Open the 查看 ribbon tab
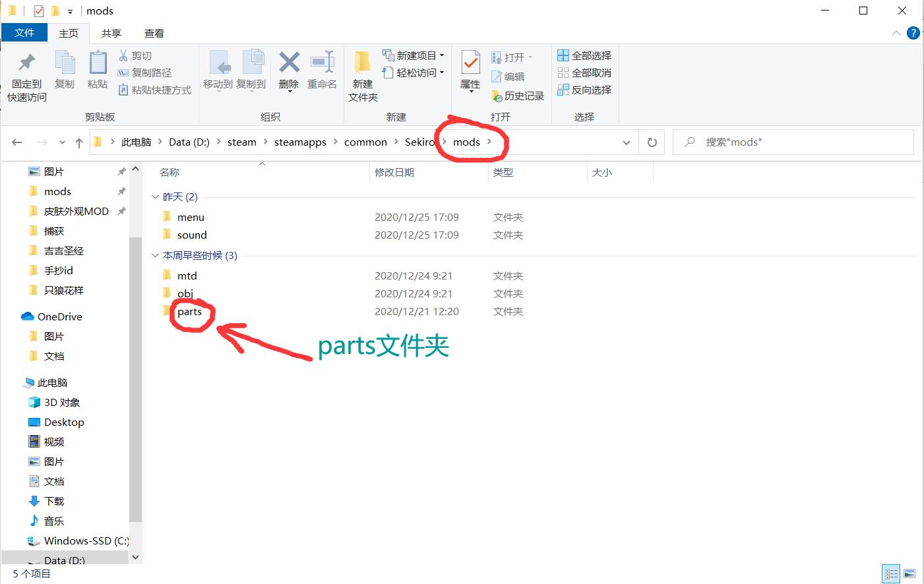 (154, 33)
